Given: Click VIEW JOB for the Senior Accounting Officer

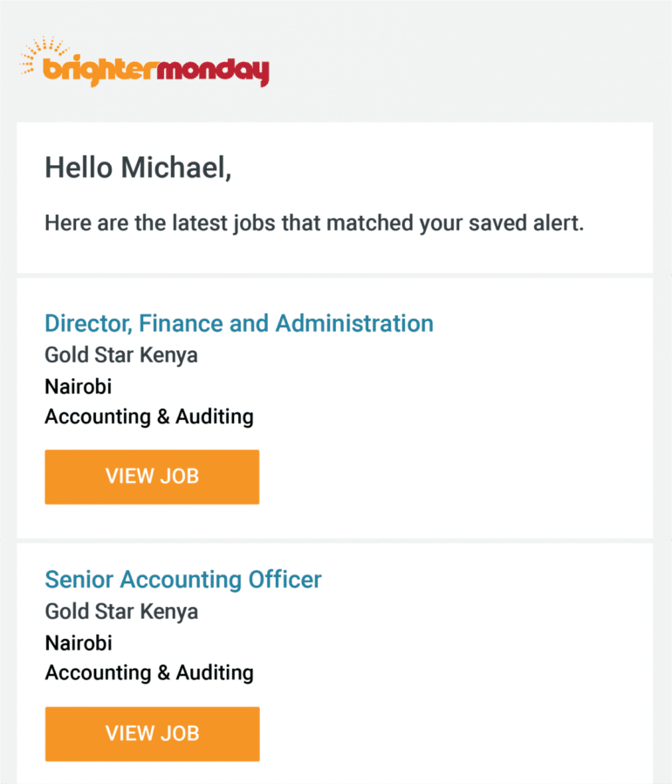Looking at the screenshot, I should click(x=152, y=733).
